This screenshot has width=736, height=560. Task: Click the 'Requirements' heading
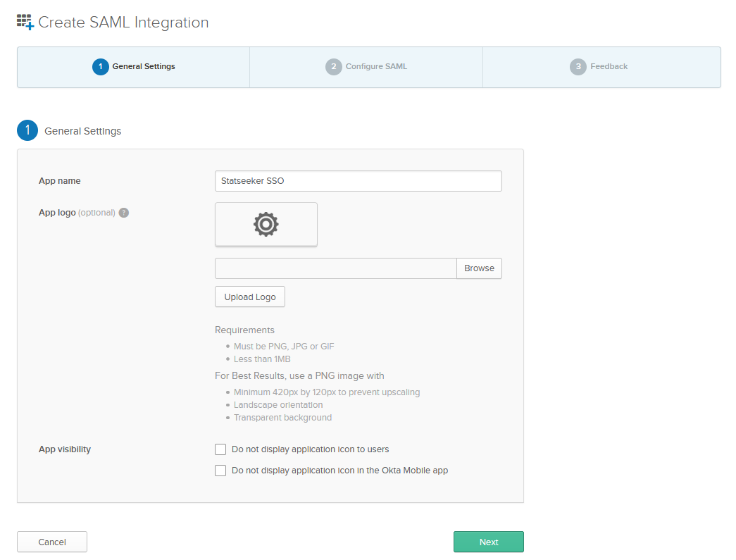coord(244,330)
